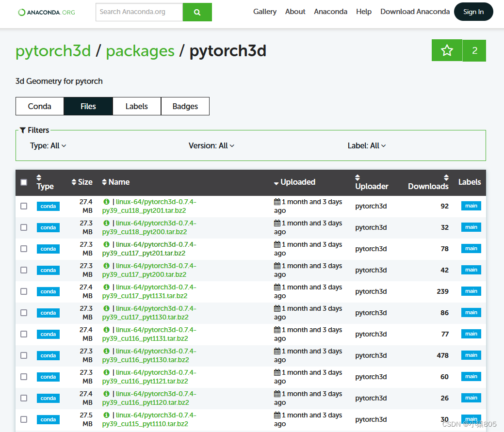Click uploader pytorch3d in the 92 downloads row
The height and width of the screenshot is (432, 504).
tap(371, 206)
